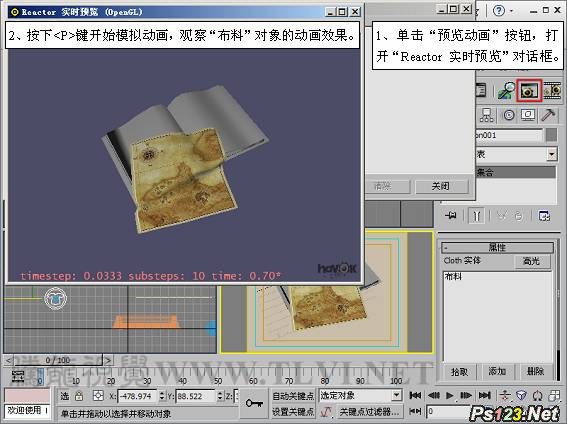This screenshot has width=567, height=424.
Task: Expand the arrow beside Help icon
Action: pyautogui.click(x=511, y=11)
